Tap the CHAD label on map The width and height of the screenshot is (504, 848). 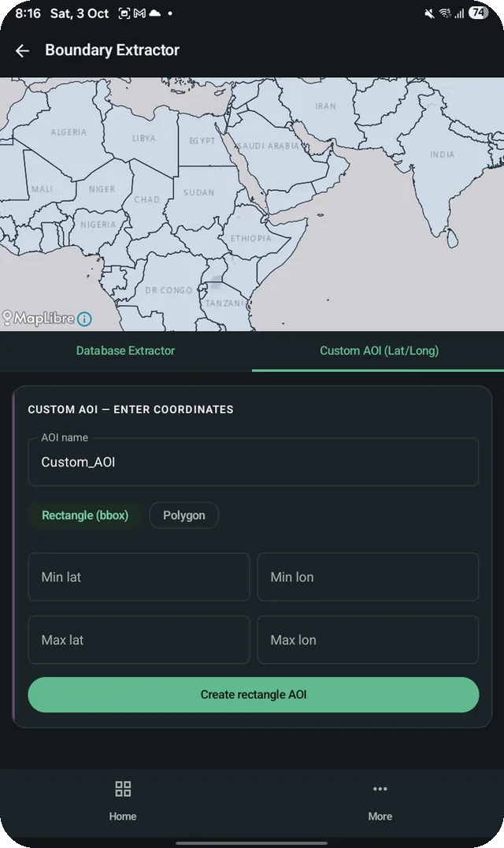147,199
